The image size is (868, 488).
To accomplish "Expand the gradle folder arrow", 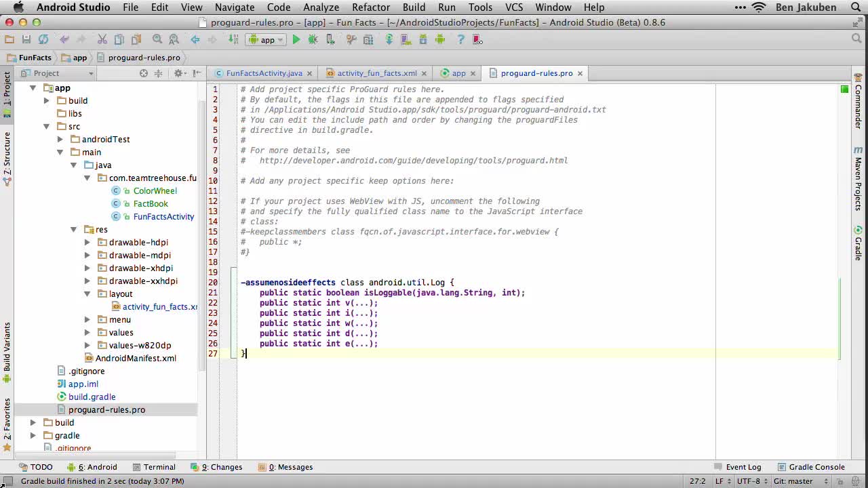I will point(33,436).
